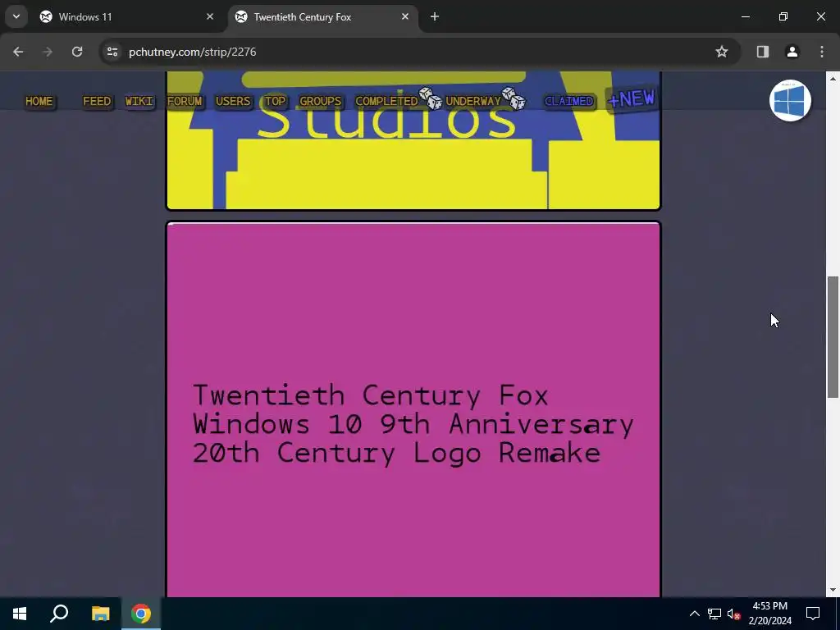
Task: Open Chrome three-dot menu
Action: coord(822,52)
